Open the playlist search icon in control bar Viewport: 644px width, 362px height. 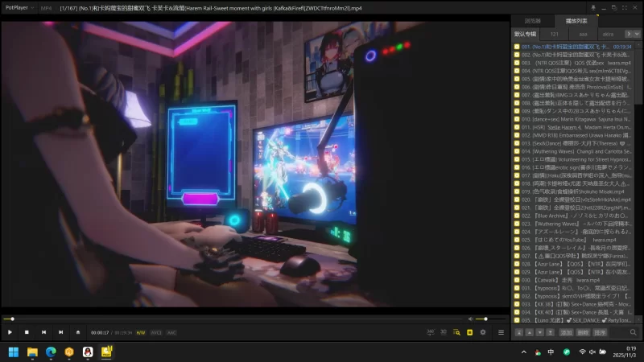click(456, 332)
